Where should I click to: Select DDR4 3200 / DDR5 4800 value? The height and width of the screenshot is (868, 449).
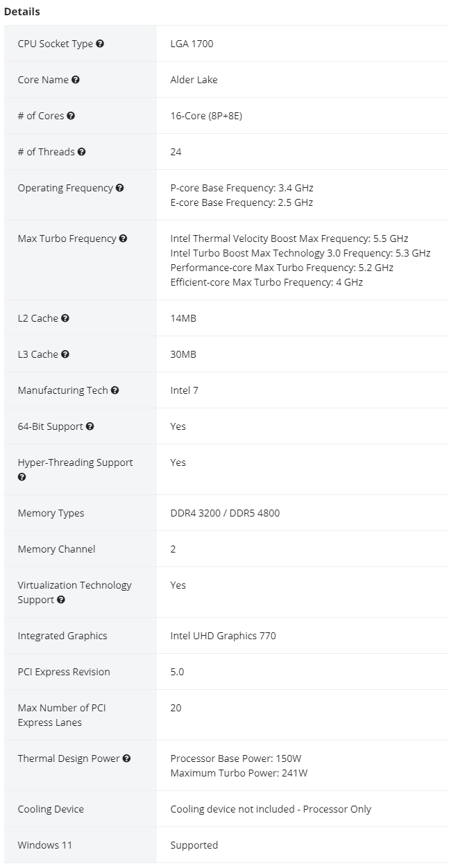pyautogui.click(x=225, y=513)
